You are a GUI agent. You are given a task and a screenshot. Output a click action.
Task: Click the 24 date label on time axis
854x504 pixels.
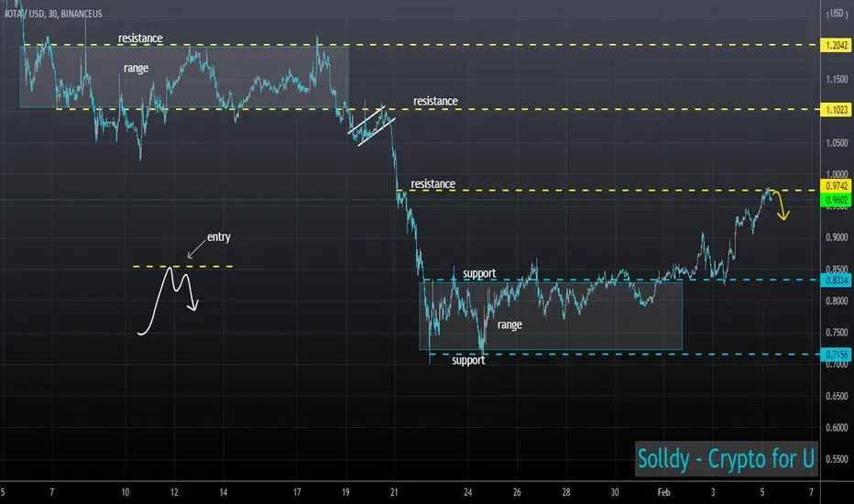coord(468,492)
